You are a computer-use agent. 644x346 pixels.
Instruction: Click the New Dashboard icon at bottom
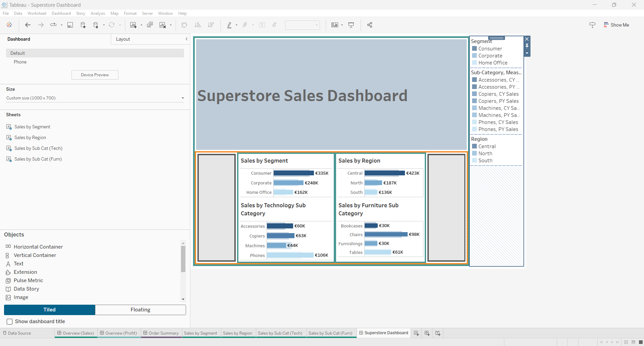tap(427, 333)
